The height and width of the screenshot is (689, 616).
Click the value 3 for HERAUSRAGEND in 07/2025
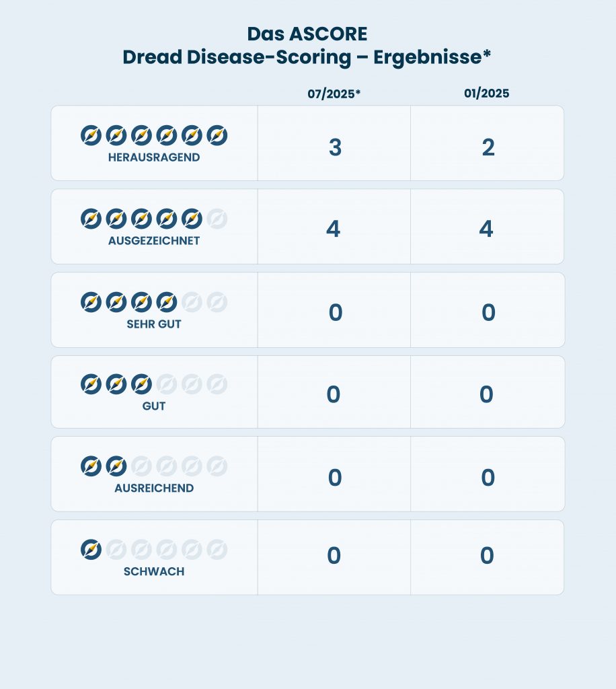[335, 147]
